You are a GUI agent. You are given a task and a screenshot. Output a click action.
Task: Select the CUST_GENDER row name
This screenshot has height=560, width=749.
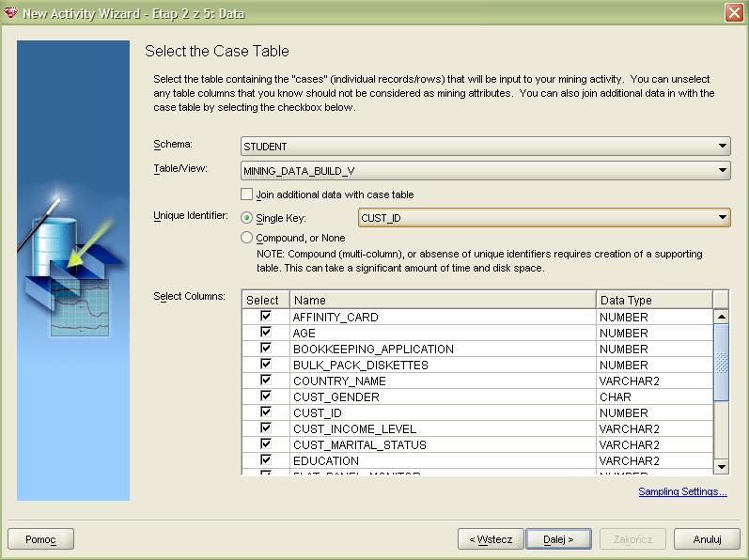(443, 397)
